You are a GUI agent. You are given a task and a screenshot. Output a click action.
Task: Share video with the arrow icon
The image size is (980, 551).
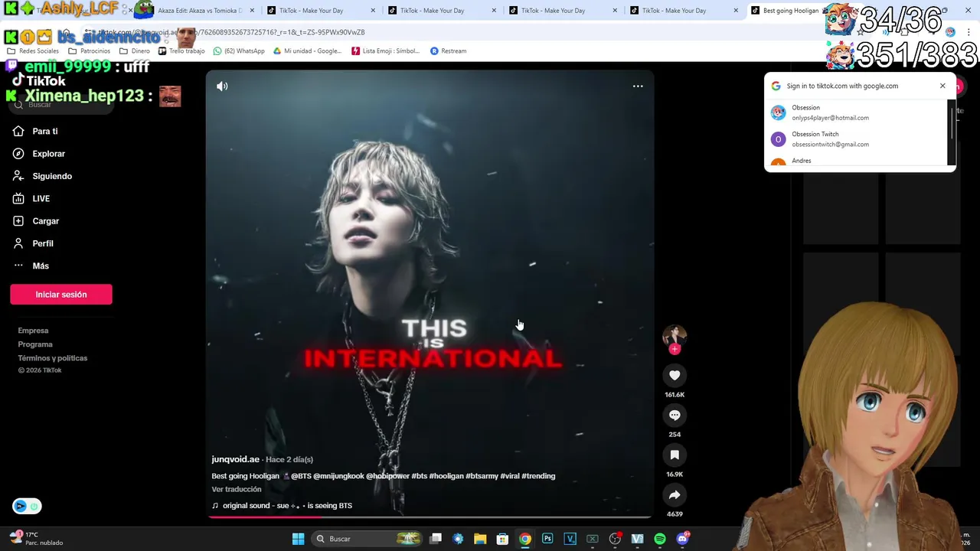coord(675,494)
